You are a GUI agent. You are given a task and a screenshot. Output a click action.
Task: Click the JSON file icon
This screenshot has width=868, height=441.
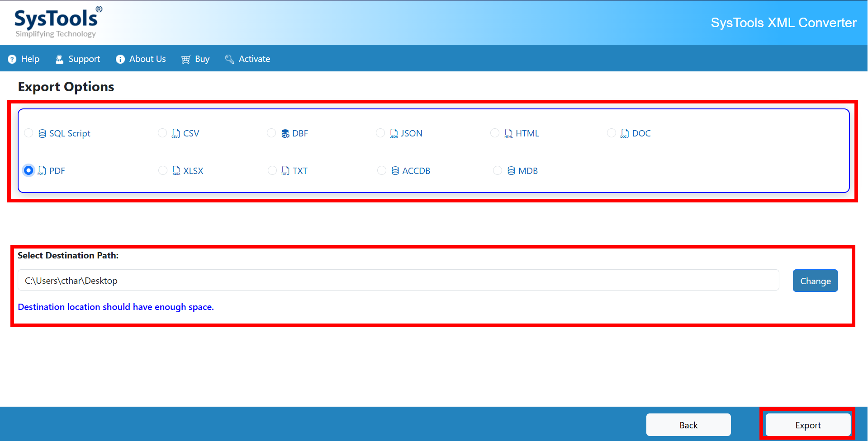coord(394,133)
